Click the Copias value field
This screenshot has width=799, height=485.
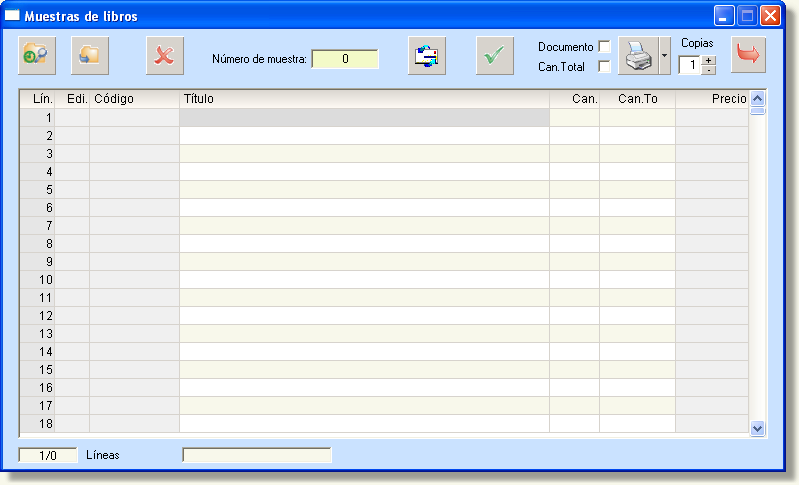(x=690, y=65)
